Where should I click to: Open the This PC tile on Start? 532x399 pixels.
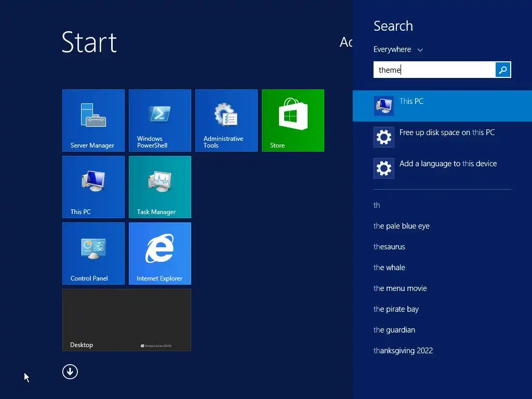[94, 187]
